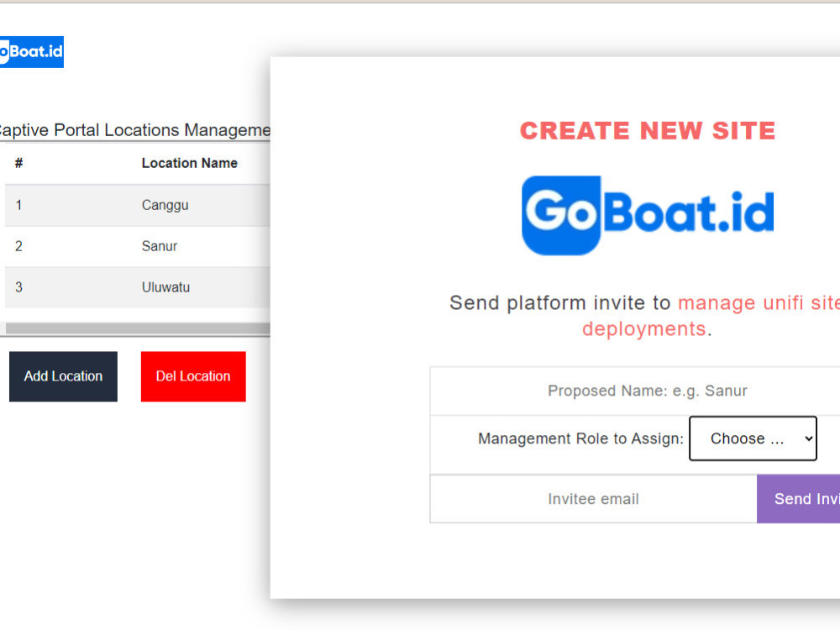
Task: Click the Send platform invite description text
Action: click(645, 316)
